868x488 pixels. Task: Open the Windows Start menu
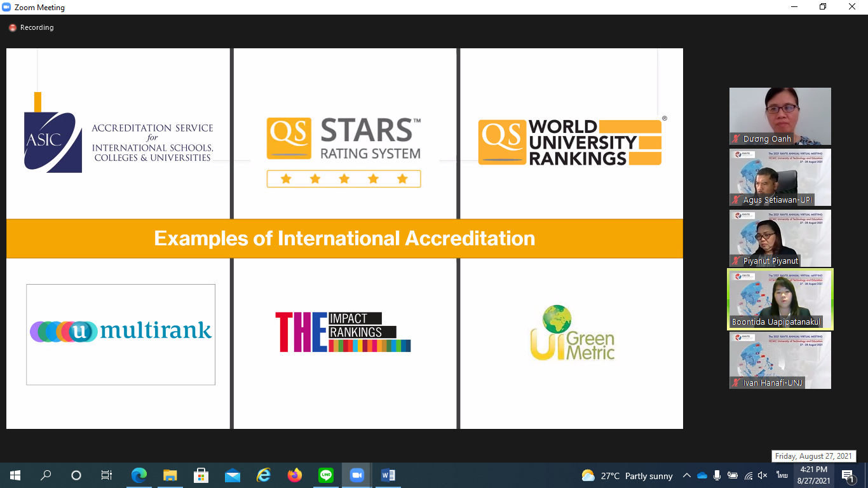coord(15,475)
